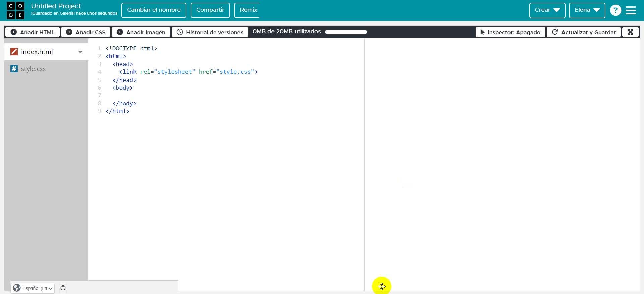Click the storage usage progress bar

[346, 32]
